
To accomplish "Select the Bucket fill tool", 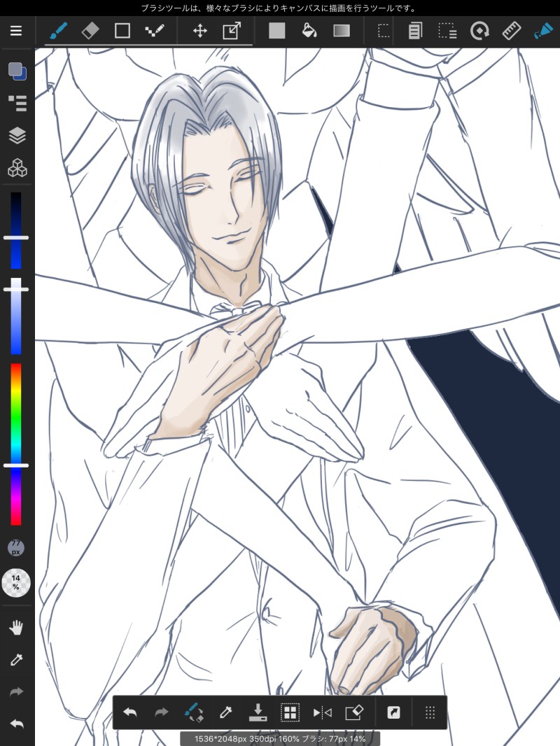I will [x=309, y=31].
